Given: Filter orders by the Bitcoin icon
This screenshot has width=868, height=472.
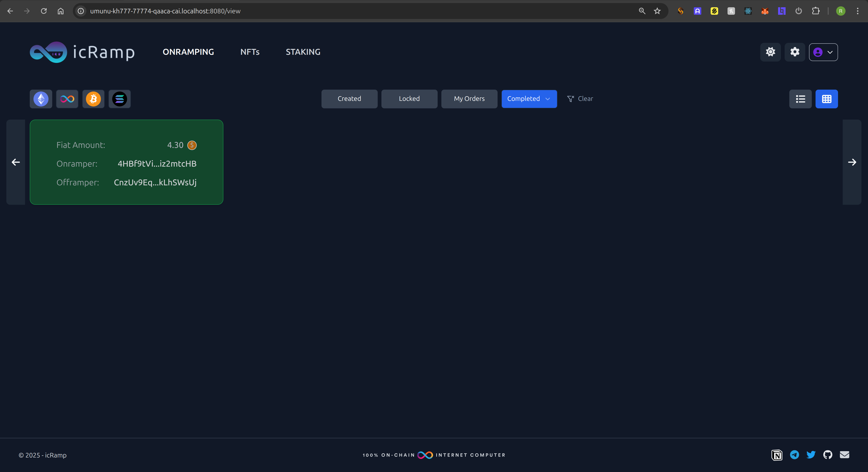Looking at the screenshot, I should pos(93,99).
